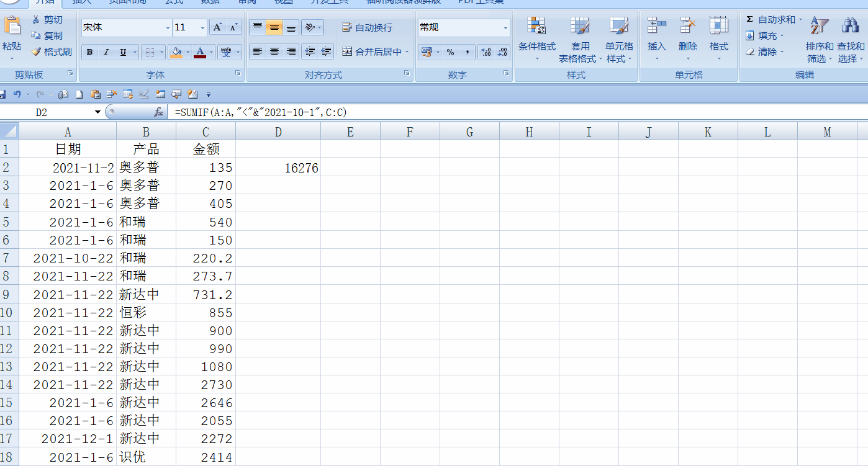Apply bold formatting to the selection

point(89,52)
